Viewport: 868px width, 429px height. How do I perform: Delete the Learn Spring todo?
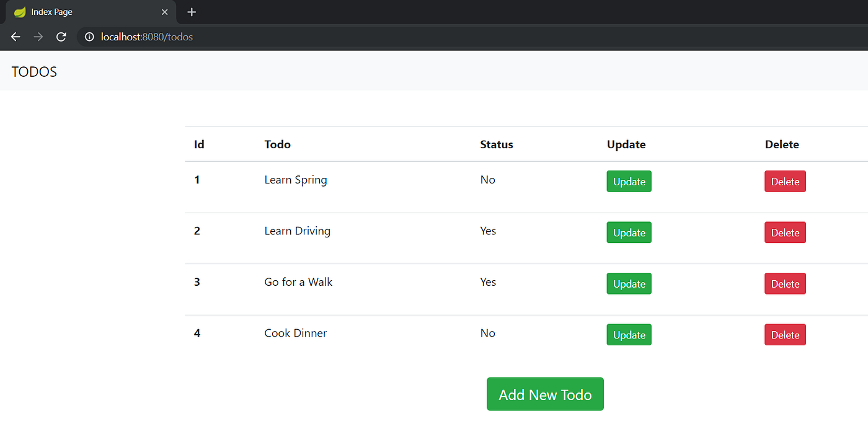click(785, 182)
